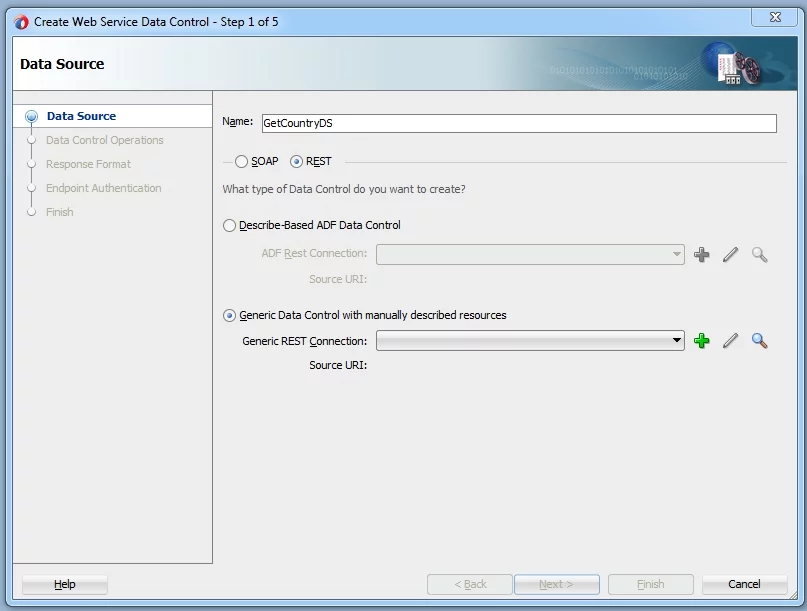The height and width of the screenshot is (611, 807).
Task: Cancel the data control wizard
Action: click(744, 584)
